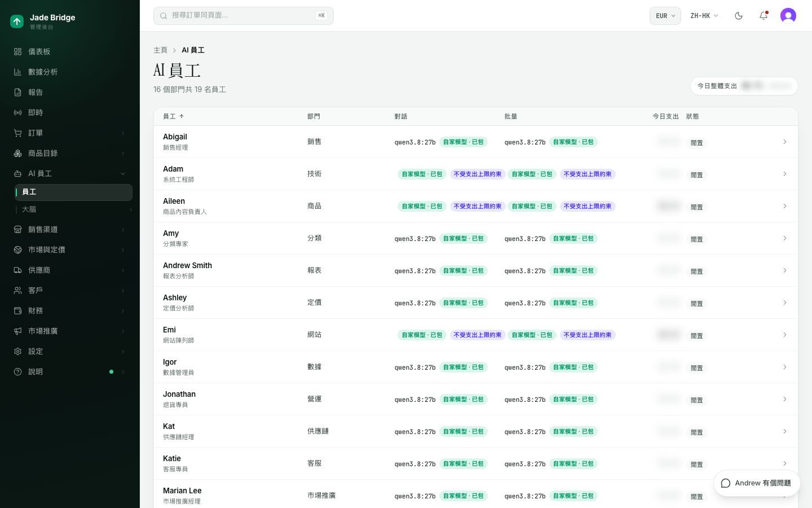Open notifications bell icon
This screenshot has width=812, height=508.
[x=764, y=16]
